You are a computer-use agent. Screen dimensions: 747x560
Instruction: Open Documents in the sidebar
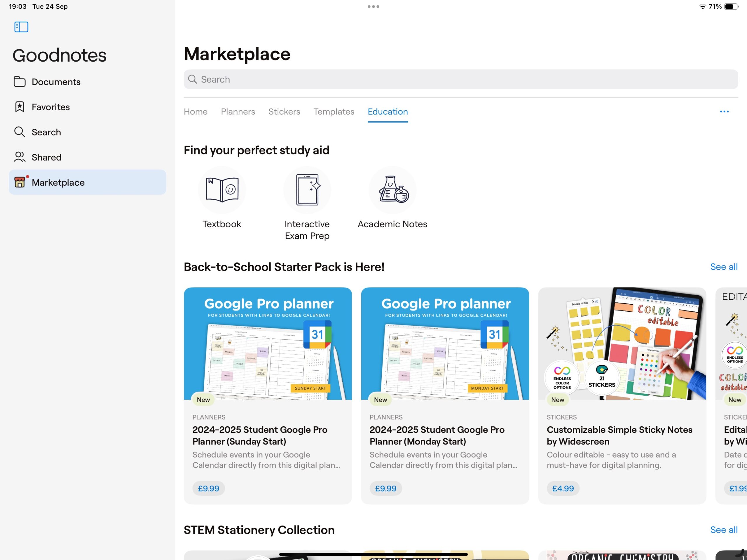(87, 82)
